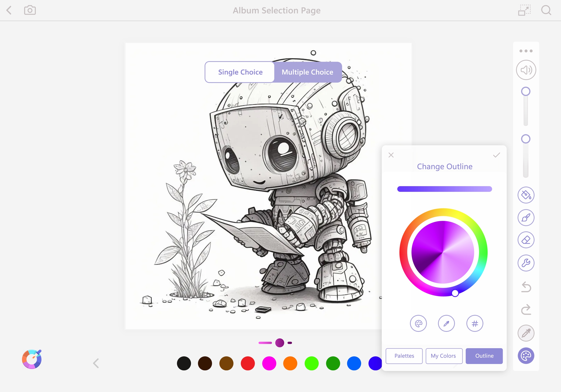Click the upper vertical slider knob
The image size is (561, 392).
[x=526, y=91]
